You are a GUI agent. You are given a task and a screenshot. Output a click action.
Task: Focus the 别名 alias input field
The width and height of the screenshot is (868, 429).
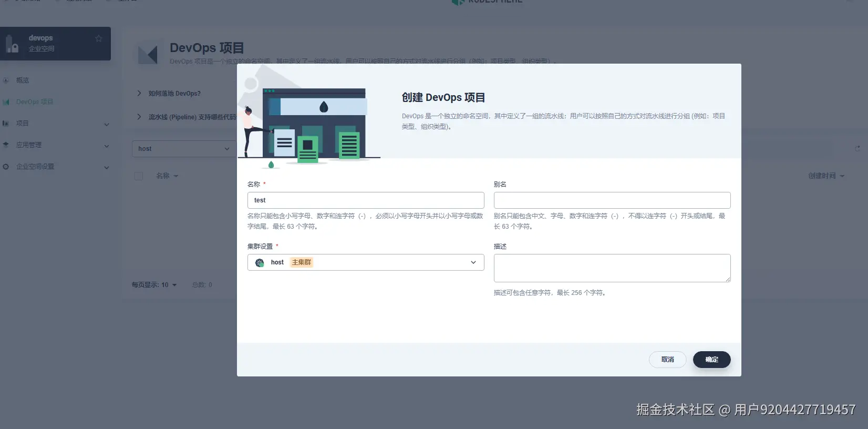click(x=612, y=200)
